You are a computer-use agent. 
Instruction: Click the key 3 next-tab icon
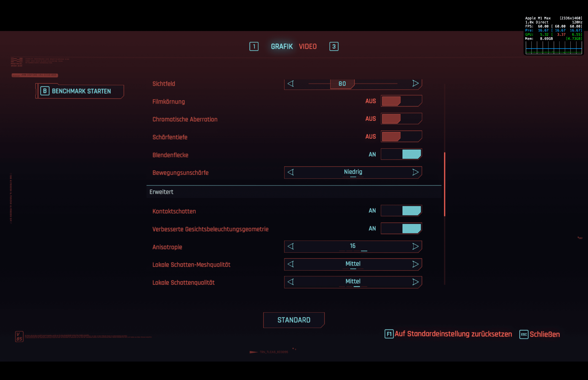[x=334, y=46]
